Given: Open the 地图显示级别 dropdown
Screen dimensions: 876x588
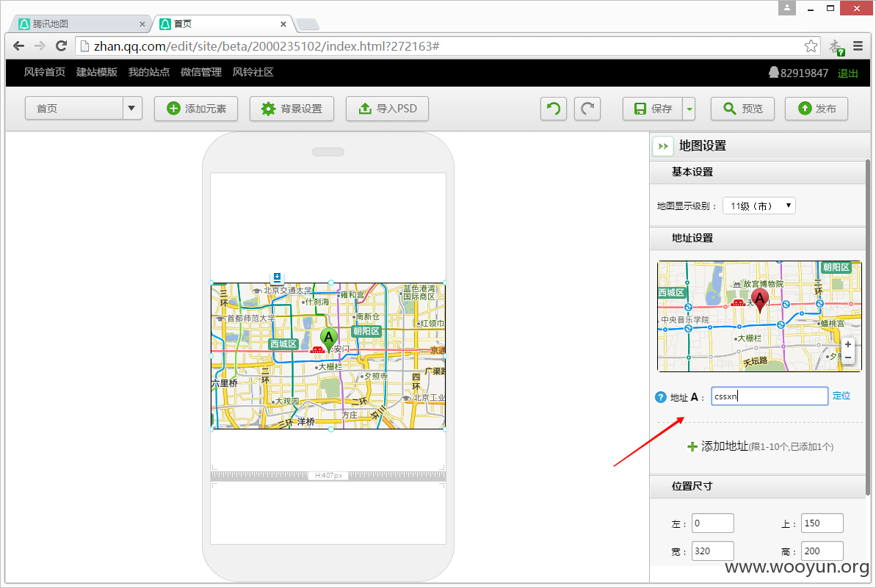Looking at the screenshot, I should tap(759, 206).
